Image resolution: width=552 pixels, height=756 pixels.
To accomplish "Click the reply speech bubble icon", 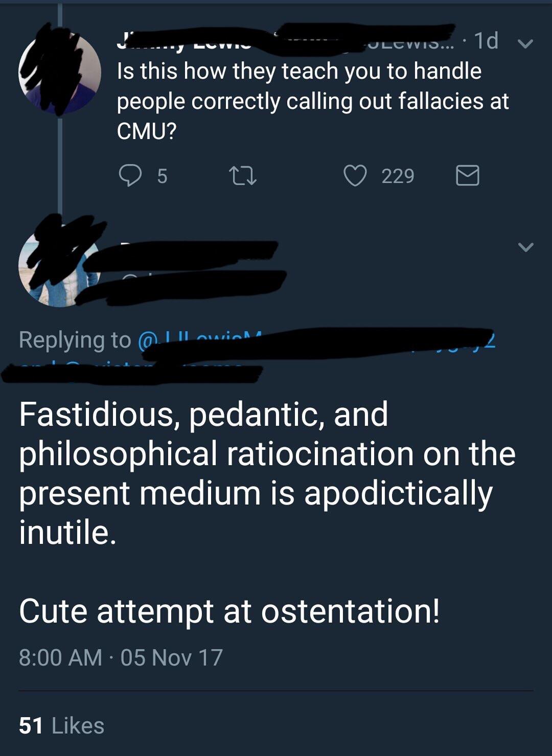I will tap(132, 176).
